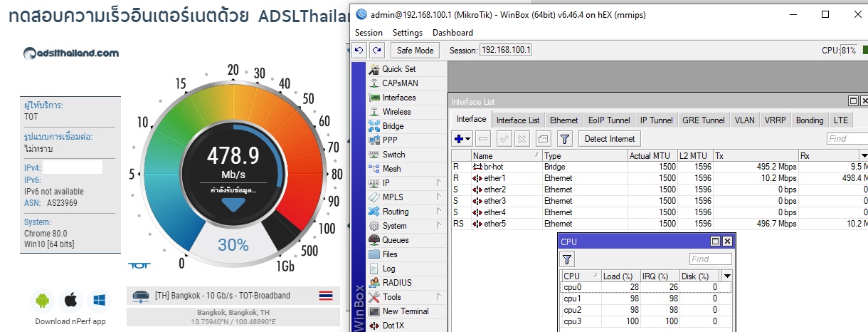This screenshot has width=868, height=332.
Task: Open Interfaces in the WinBox sidebar
Action: click(399, 98)
